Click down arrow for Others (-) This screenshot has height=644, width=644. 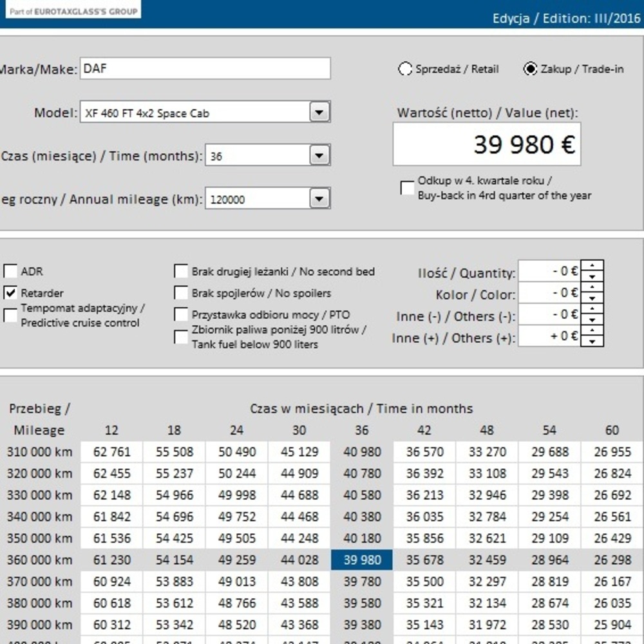(592, 319)
